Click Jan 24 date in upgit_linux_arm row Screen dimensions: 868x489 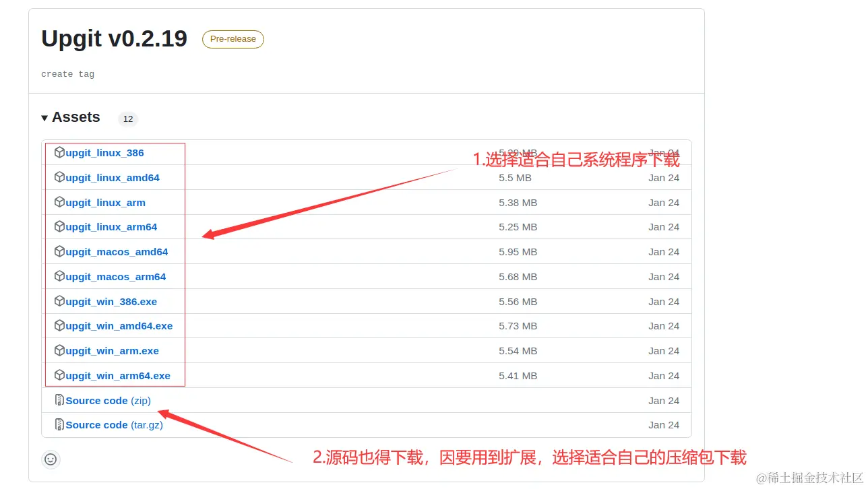click(x=664, y=203)
